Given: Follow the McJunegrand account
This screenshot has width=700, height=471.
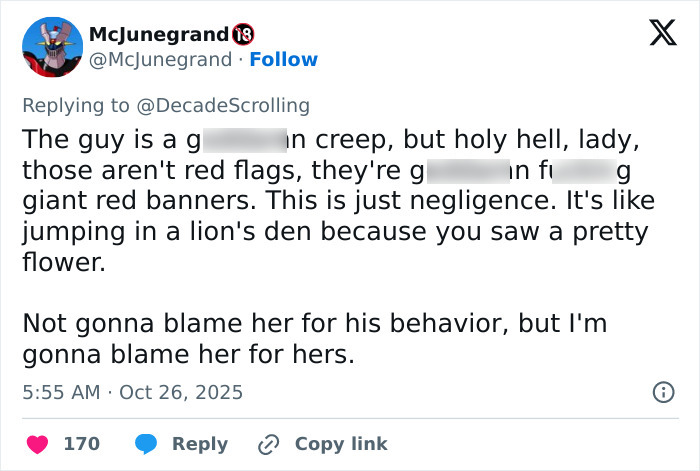Looking at the screenshot, I should [x=283, y=59].
